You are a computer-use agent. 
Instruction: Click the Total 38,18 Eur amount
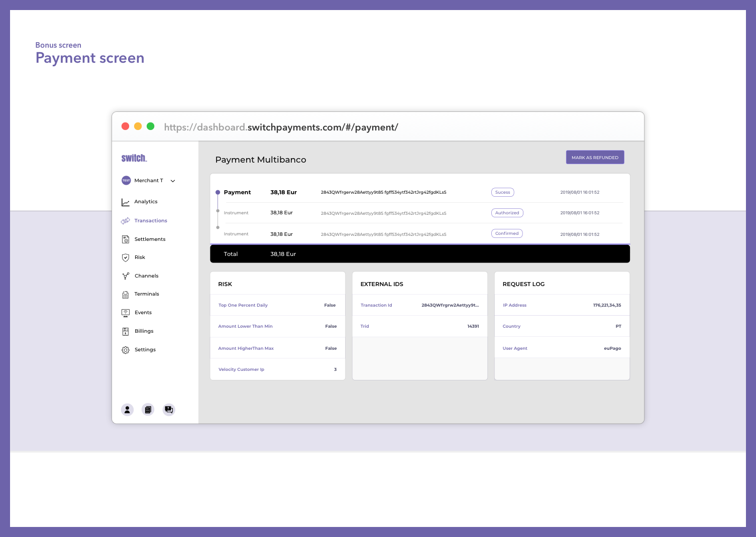coord(283,254)
